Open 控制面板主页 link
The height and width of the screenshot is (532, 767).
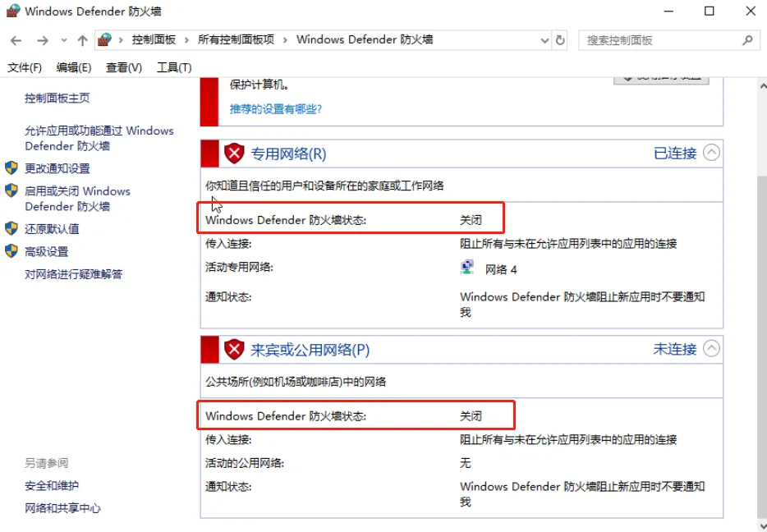pyautogui.click(x=57, y=99)
